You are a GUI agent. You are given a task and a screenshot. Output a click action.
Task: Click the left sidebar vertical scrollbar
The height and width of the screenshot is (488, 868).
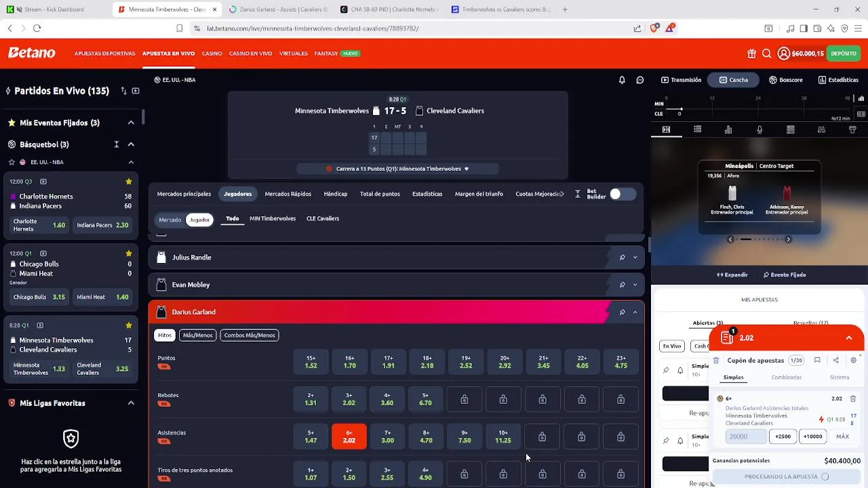(x=142, y=117)
